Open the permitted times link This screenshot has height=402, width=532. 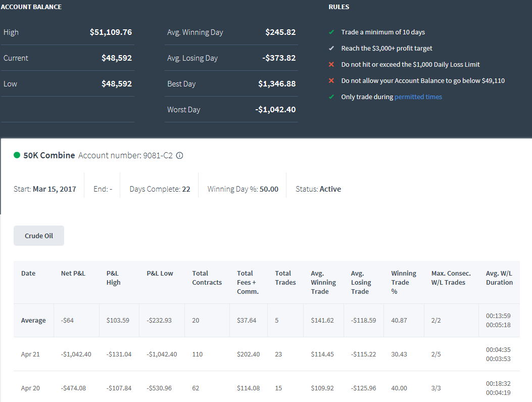click(418, 97)
